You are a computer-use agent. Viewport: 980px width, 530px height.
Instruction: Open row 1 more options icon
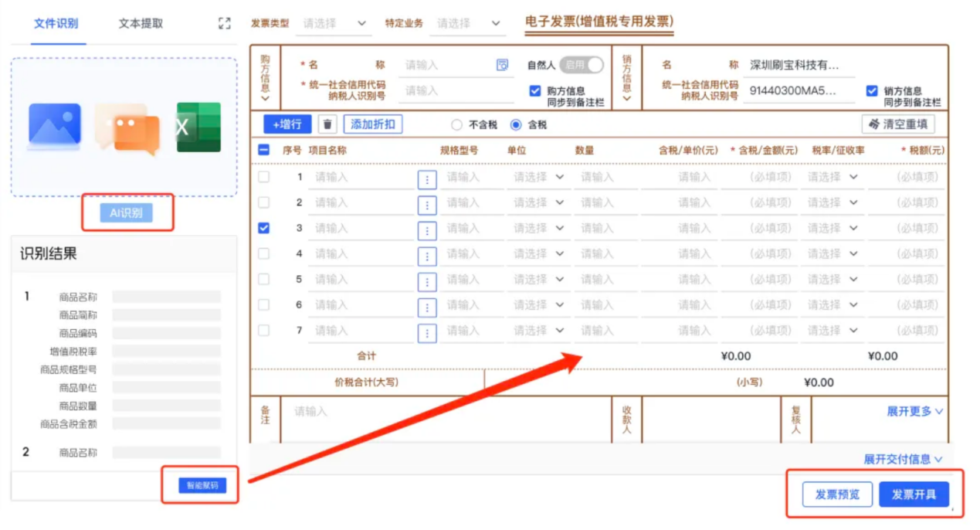click(427, 180)
